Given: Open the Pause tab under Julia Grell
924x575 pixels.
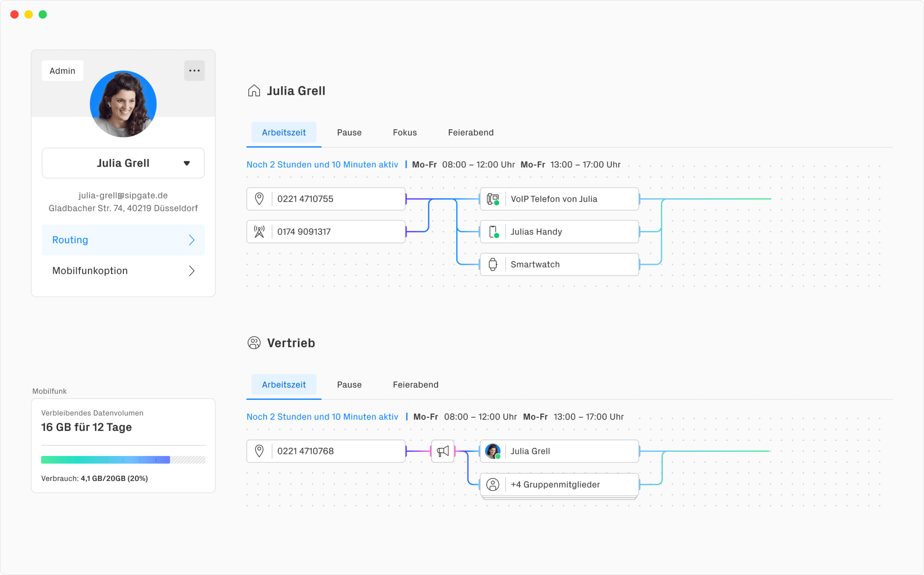Looking at the screenshot, I should point(349,132).
